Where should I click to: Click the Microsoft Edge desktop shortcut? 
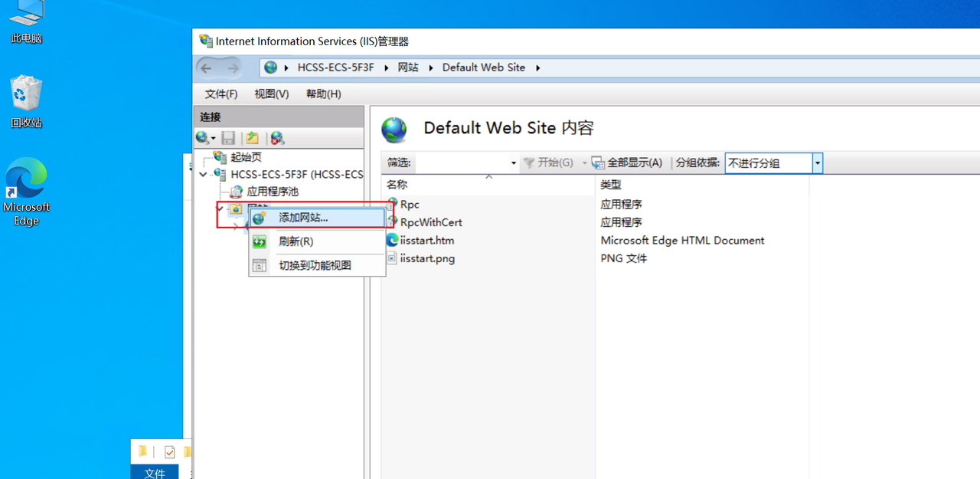[26, 192]
